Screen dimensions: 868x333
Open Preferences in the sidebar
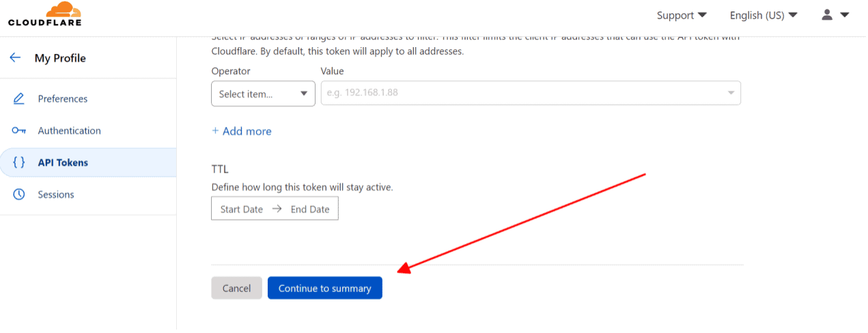click(63, 99)
